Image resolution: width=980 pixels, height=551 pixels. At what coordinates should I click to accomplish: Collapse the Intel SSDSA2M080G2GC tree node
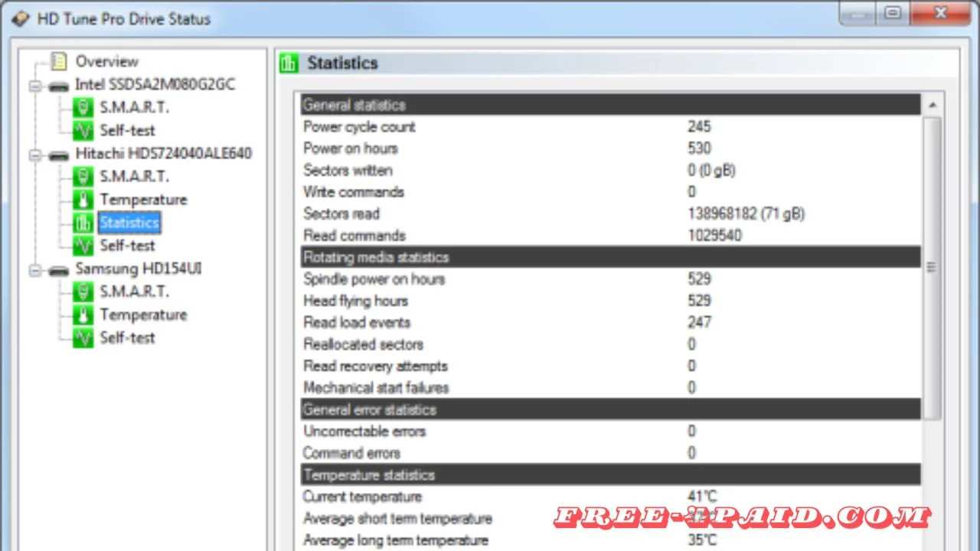(35, 86)
